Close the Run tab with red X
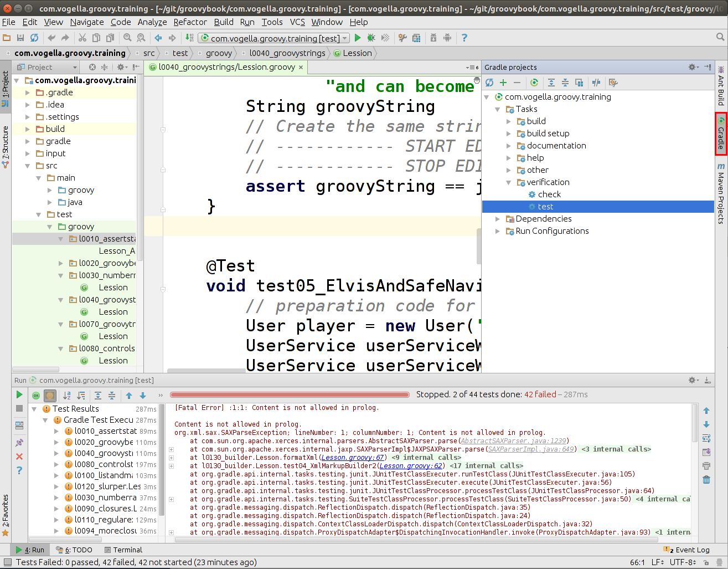The height and width of the screenshot is (569, 728). pyautogui.click(x=19, y=457)
